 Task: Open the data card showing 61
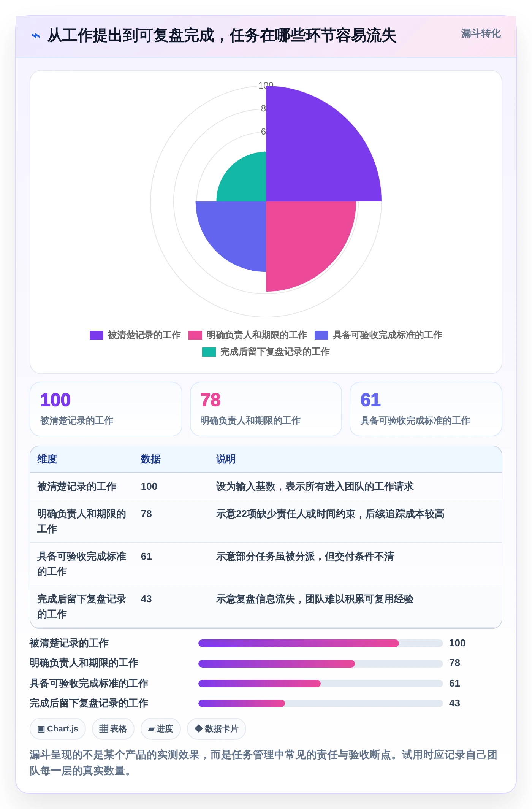[x=426, y=409]
